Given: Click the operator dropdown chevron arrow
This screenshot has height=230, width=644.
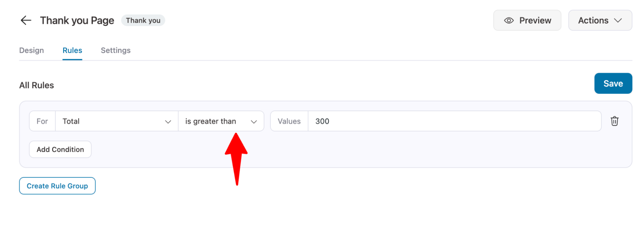Looking at the screenshot, I should [254, 122].
